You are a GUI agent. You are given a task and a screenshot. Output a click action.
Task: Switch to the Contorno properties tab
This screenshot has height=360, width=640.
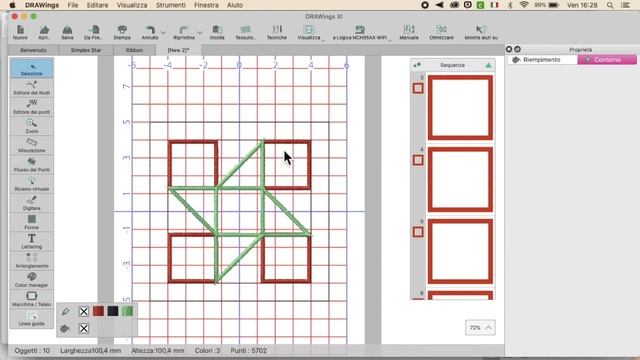click(607, 60)
